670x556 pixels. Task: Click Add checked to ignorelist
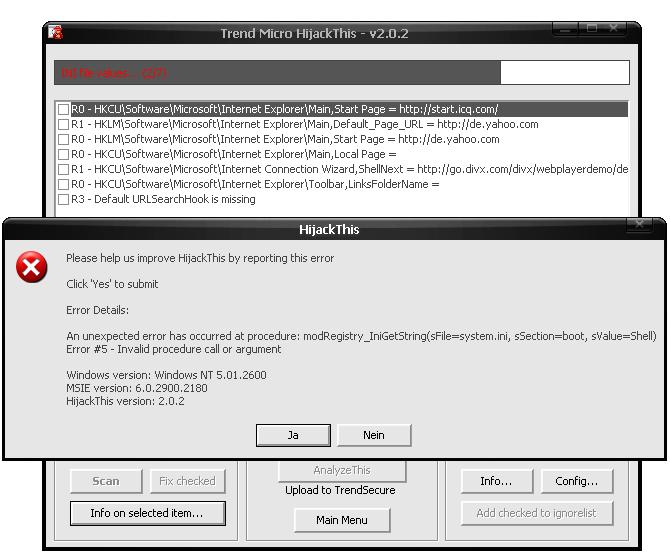pyautogui.click(x=537, y=513)
